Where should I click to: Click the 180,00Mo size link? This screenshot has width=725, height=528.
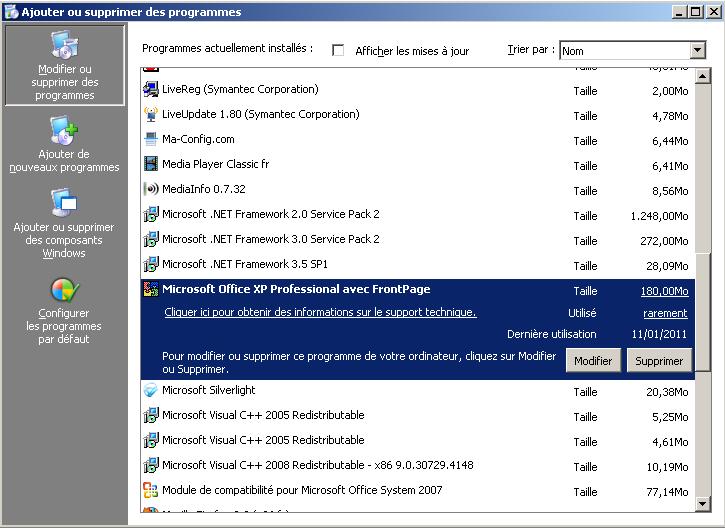point(664,291)
